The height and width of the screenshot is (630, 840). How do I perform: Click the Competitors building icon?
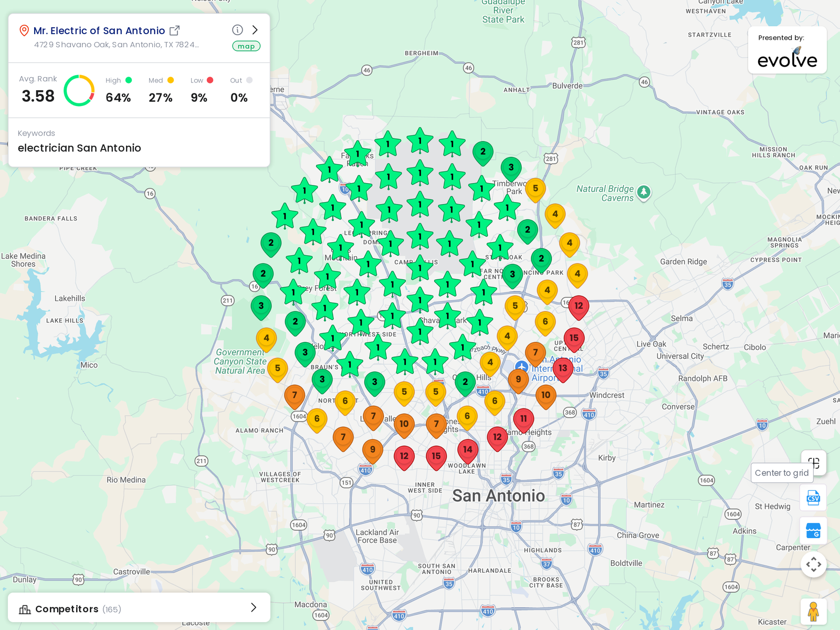(25, 609)
